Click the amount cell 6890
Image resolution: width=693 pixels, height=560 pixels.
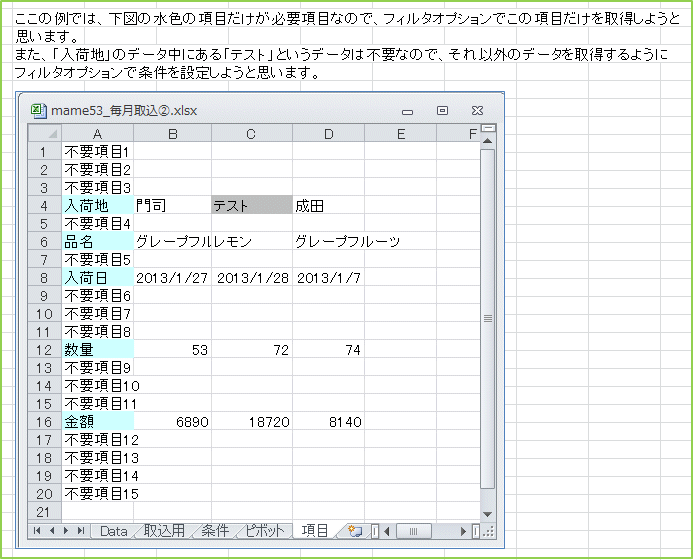point(172,422)
